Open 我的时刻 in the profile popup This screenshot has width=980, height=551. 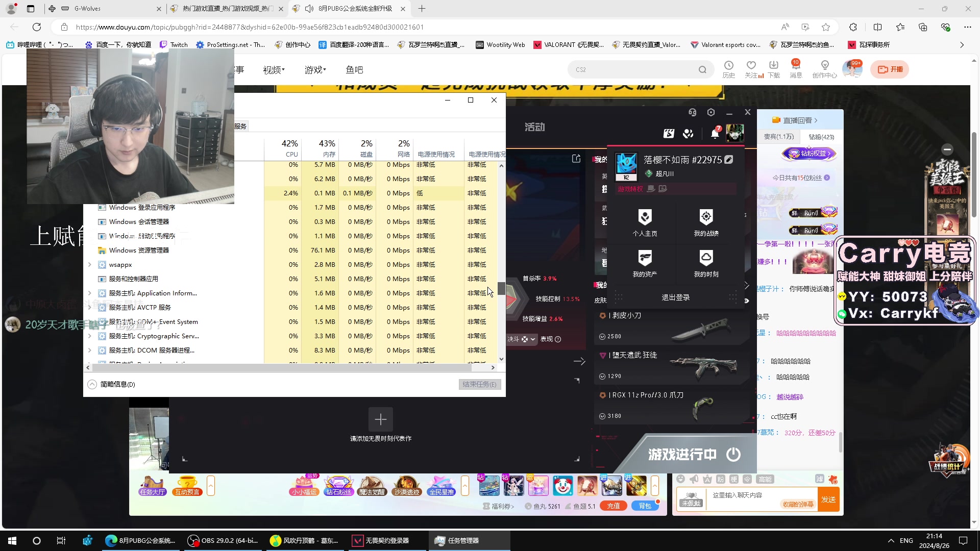pos(706,264)
